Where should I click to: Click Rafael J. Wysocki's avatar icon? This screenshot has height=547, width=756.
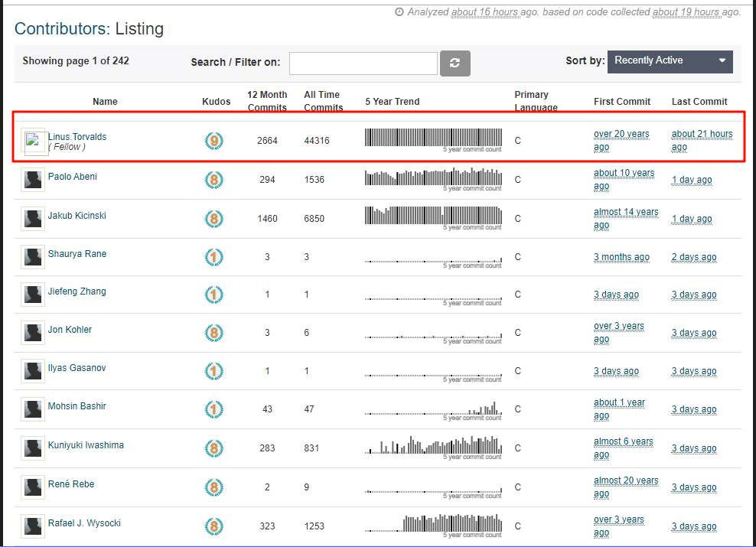(x=33, y=526)
